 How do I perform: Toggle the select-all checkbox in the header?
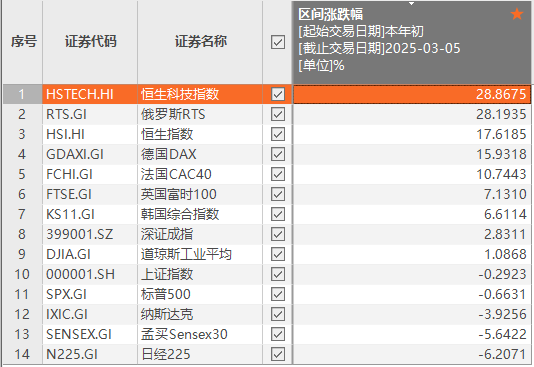click(278, 43)
